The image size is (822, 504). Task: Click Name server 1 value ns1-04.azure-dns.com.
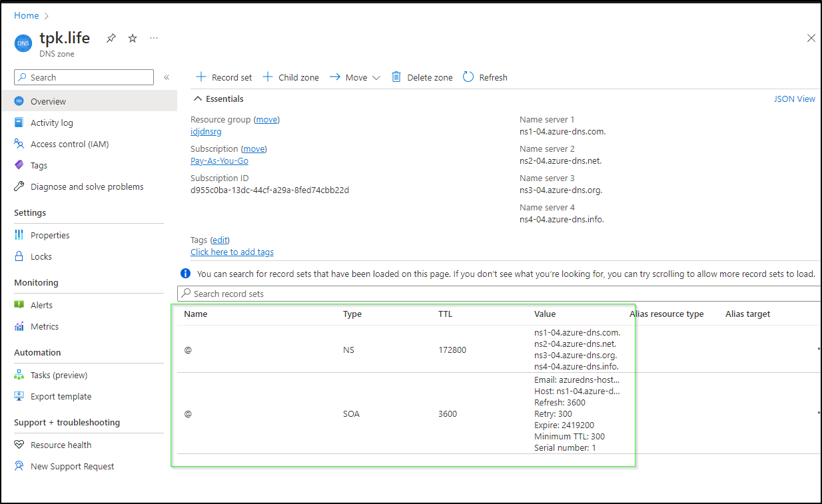coord(563,132)
